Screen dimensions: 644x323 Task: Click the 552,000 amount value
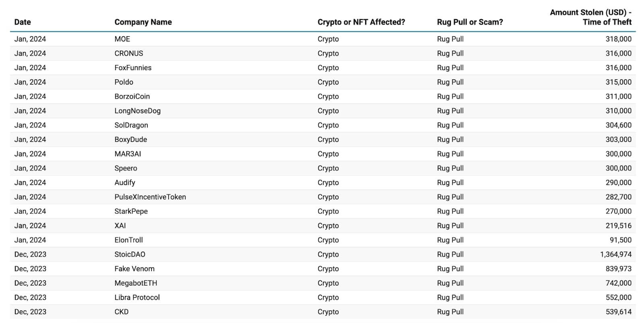click(619, 298)
